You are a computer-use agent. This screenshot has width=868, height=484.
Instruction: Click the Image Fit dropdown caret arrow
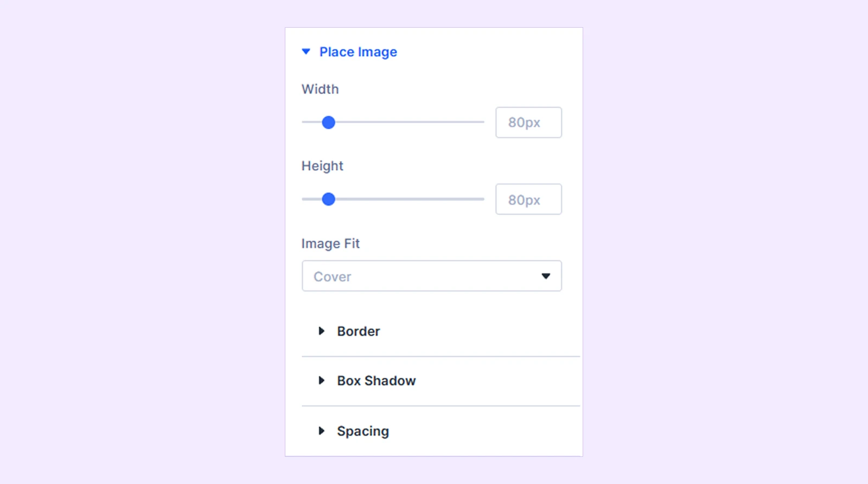coord(546,276)
